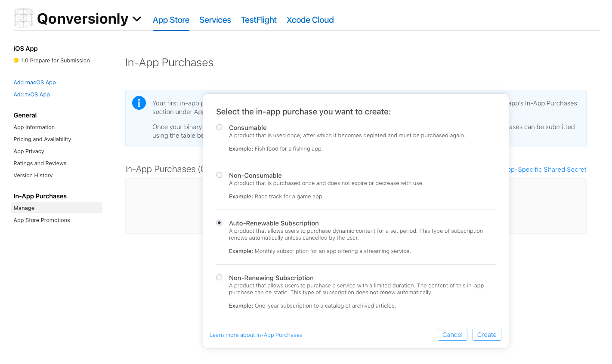Expand the Qonversionly app switcher chevron
The image size is (612, 364).
137,19
